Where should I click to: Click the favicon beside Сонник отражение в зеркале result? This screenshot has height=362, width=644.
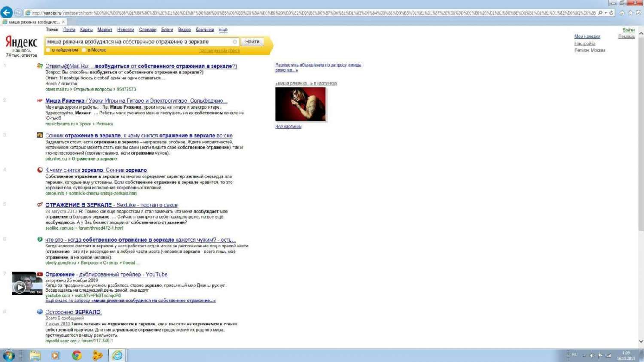pos(40,135)
